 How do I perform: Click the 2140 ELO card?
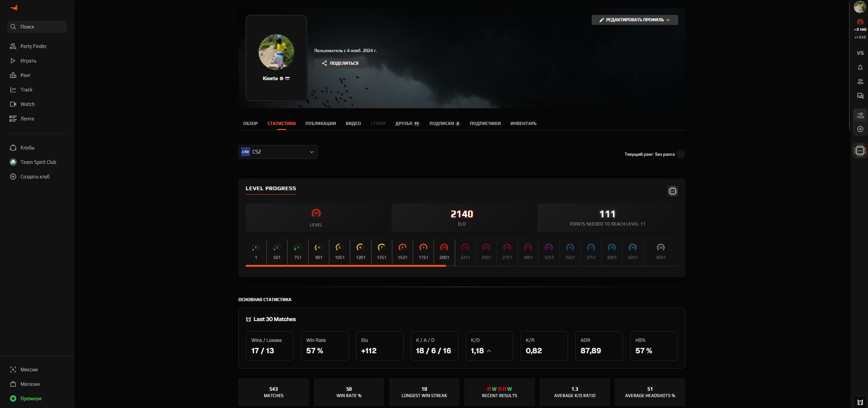pyautogui.click(x=462, y=218)
